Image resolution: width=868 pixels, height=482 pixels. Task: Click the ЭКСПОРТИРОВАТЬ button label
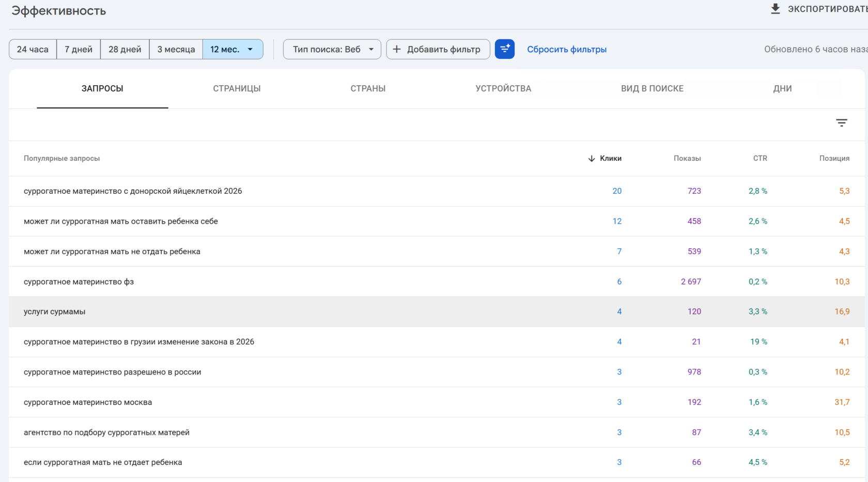click(x=827, y=9)
